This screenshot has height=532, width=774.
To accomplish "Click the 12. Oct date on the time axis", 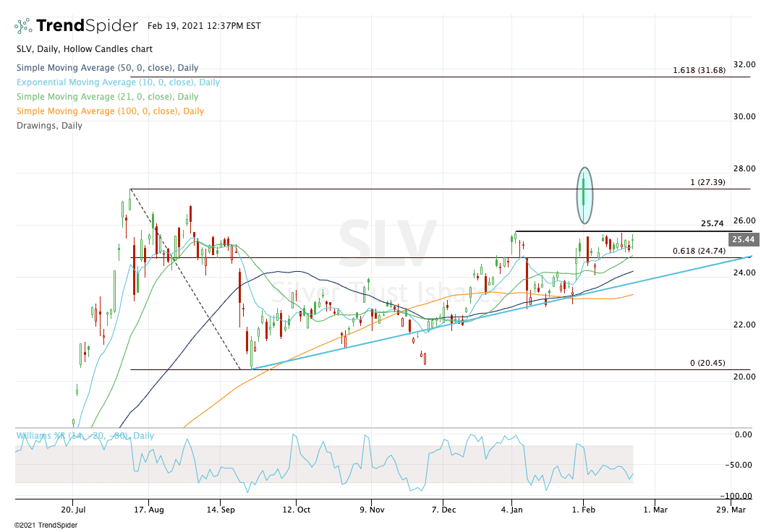I will coord(296,509).
